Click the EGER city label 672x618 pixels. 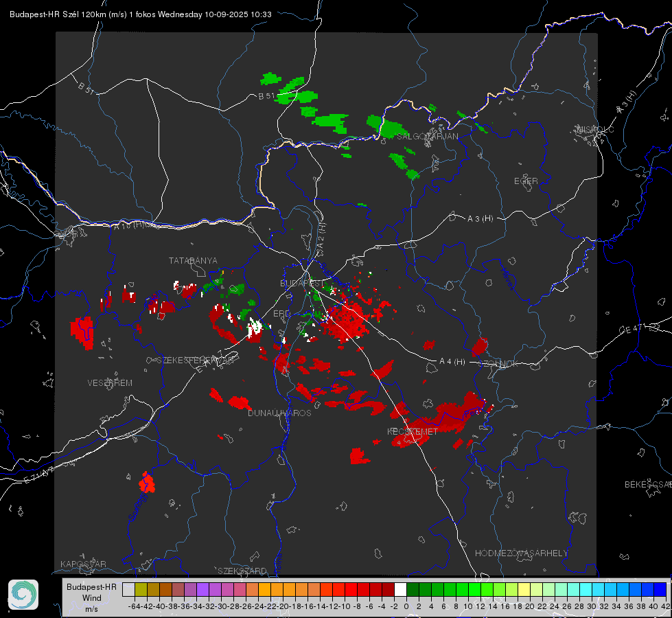click(x=526, y=181)
